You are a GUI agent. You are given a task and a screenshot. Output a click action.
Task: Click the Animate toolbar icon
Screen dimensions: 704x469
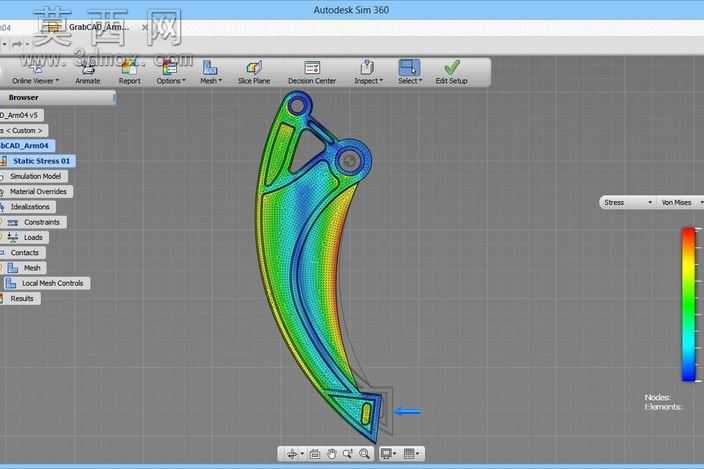[x=88, y=68]
